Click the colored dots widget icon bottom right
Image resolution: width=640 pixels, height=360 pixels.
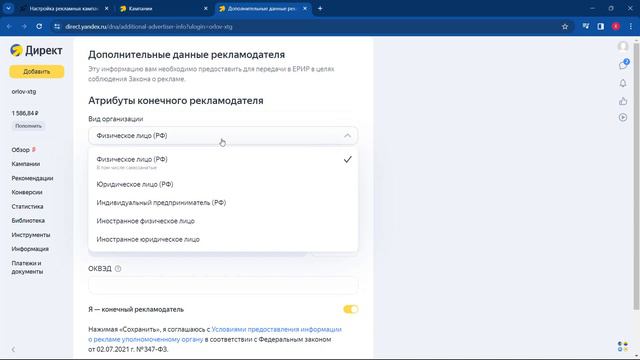pos(622,347)
